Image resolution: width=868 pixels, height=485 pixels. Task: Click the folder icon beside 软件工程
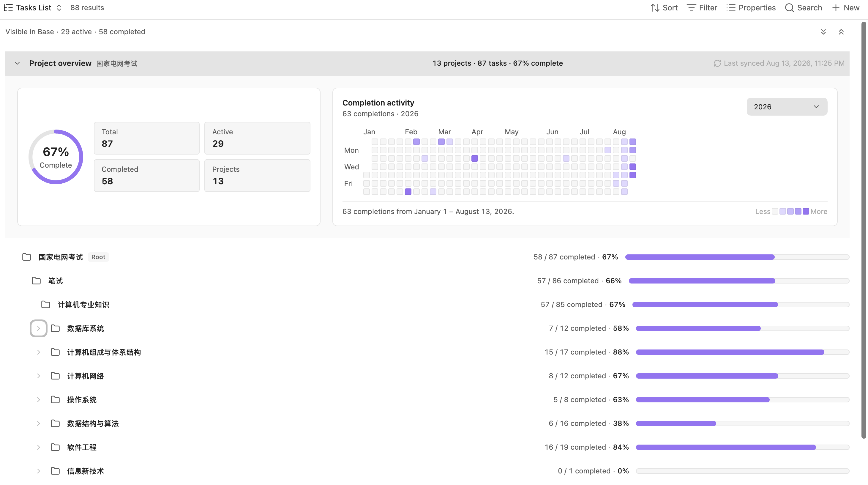[x=55, y=447]
